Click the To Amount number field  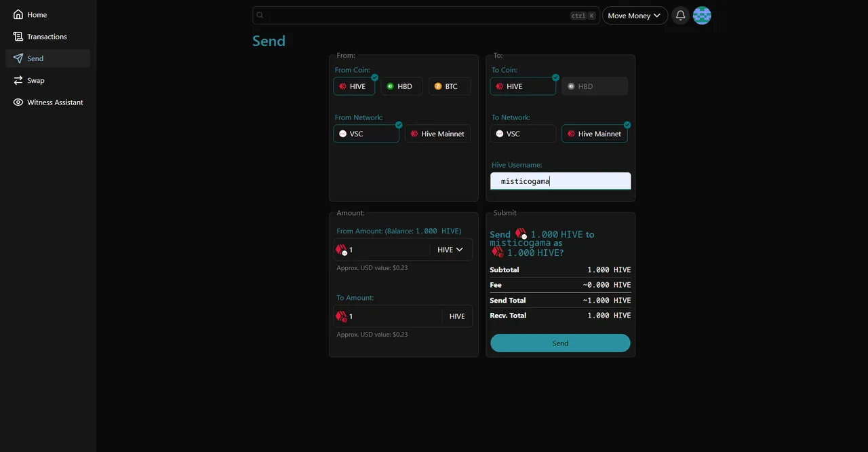click(393, 316)
